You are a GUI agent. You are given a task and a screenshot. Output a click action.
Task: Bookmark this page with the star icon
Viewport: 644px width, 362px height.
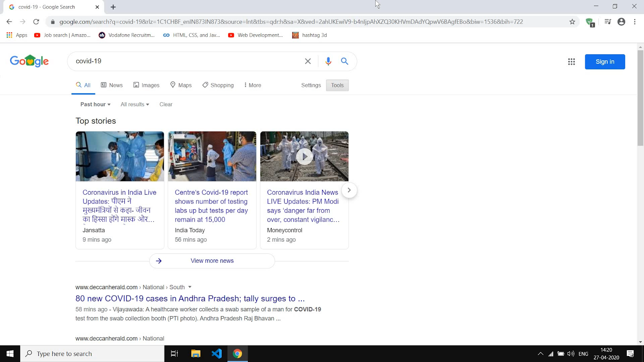tap(572, 22)
